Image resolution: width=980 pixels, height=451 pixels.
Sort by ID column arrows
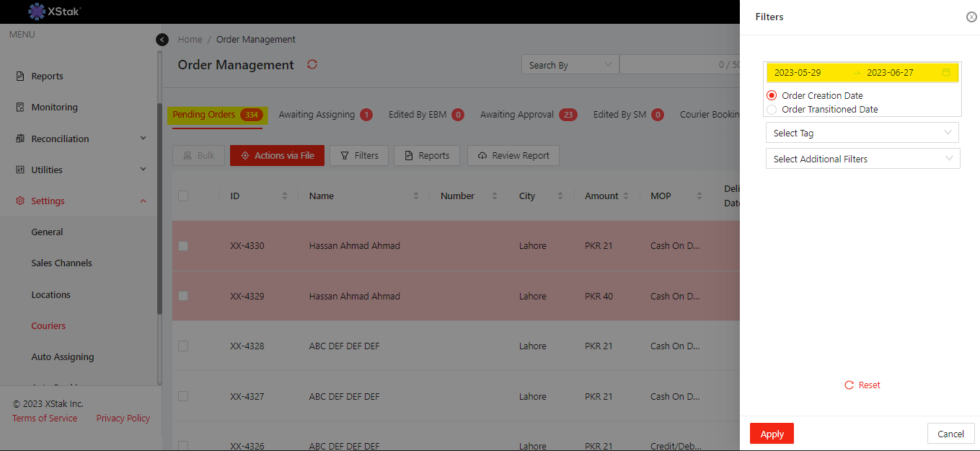(x=285, y=196)
